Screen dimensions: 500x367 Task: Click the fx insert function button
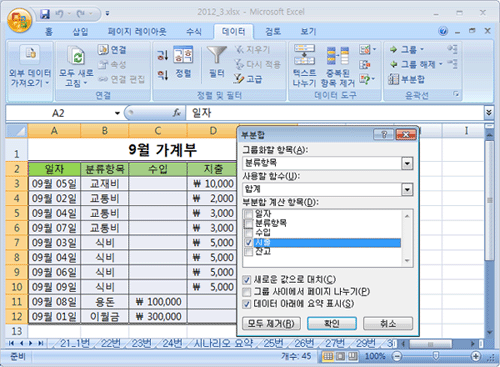coord(177,113)
